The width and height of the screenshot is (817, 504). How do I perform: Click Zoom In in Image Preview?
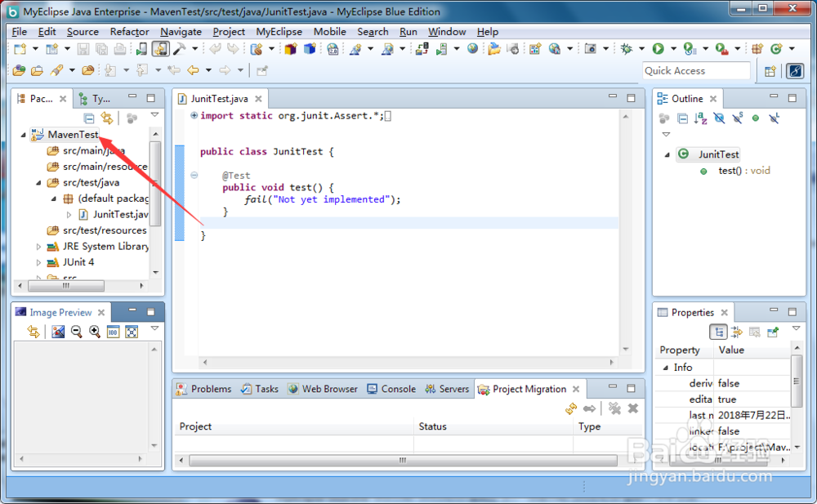pyautogui.click(x=94, y=332)
